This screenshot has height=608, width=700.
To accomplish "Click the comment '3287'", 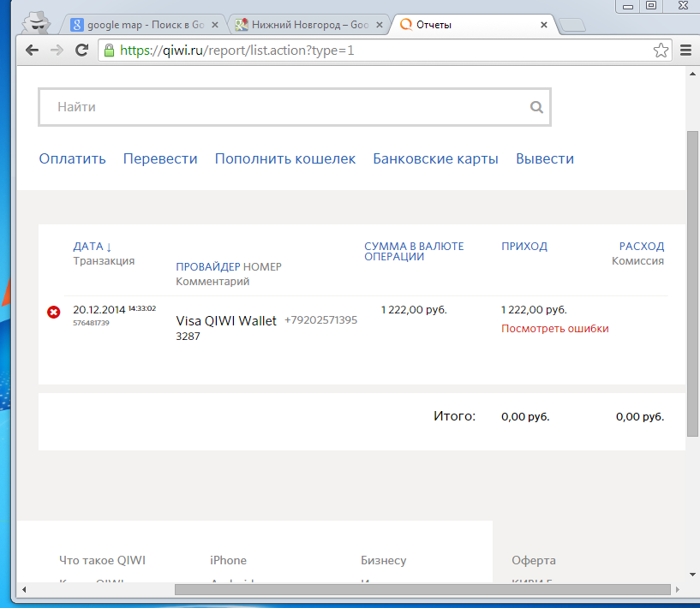I will click(188, 337).
